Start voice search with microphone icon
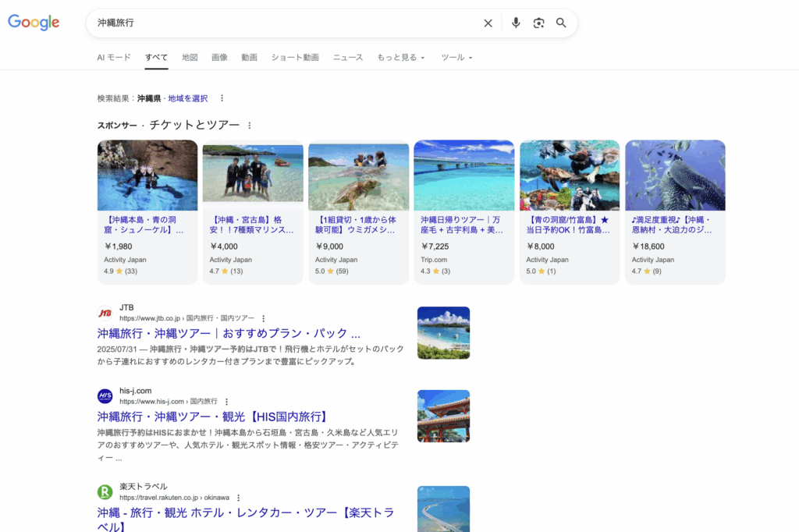The width and height of the screenshot is (799, 532). point(516,23)
